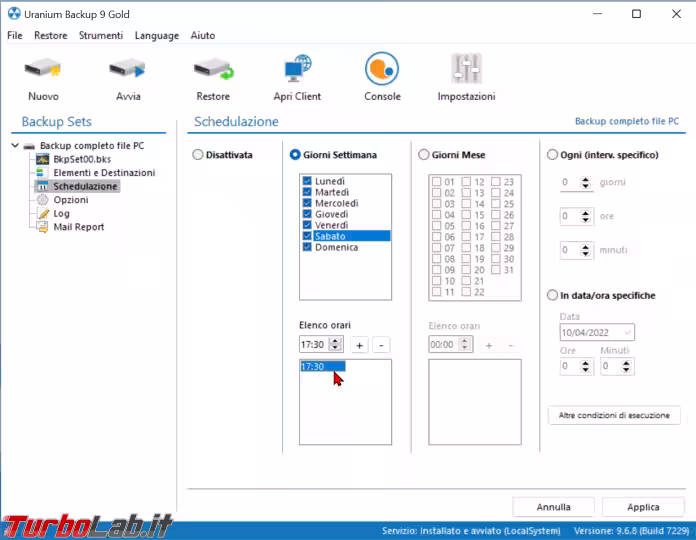Select the Disattivata radio button
The image size is (696, 540).
point(198,154)
